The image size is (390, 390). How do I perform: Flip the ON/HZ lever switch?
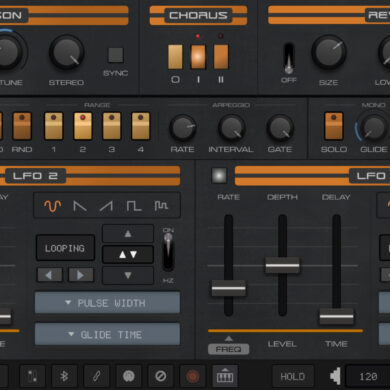[168, 252]
